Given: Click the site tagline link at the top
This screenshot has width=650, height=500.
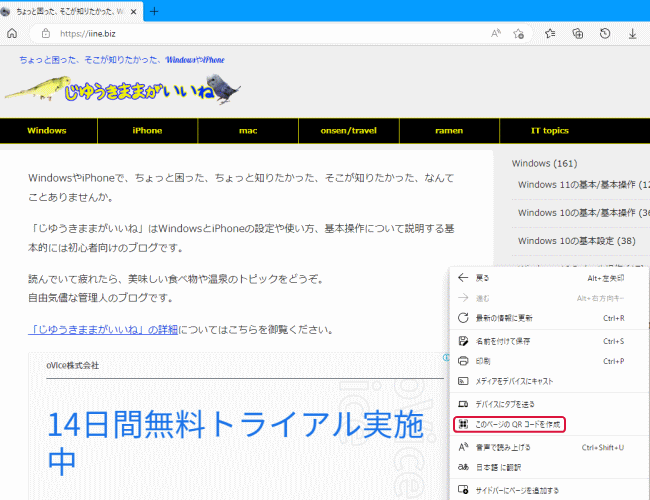Looking at the screenshot, I should click(121, 60).
